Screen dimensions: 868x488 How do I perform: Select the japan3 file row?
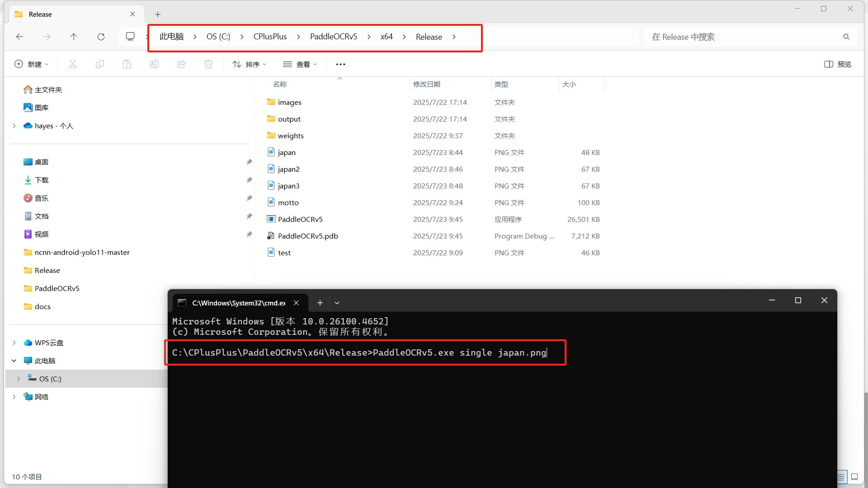click(x=434, y=186)
